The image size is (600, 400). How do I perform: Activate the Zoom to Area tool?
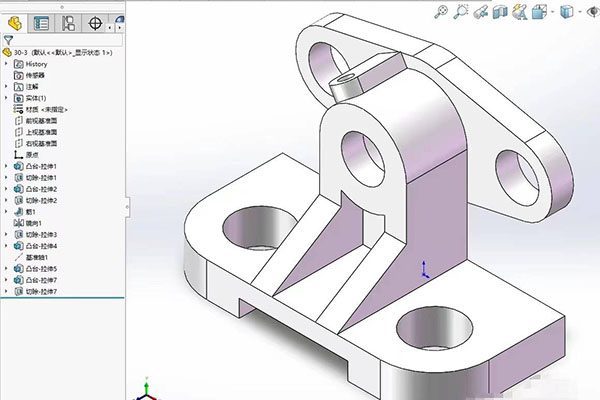[x=461, y=11]
